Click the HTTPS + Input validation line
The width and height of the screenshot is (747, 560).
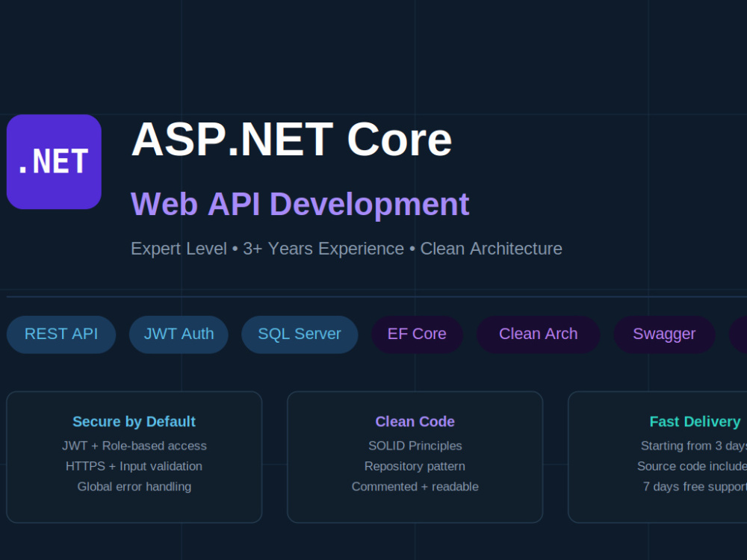pos(134,466)
